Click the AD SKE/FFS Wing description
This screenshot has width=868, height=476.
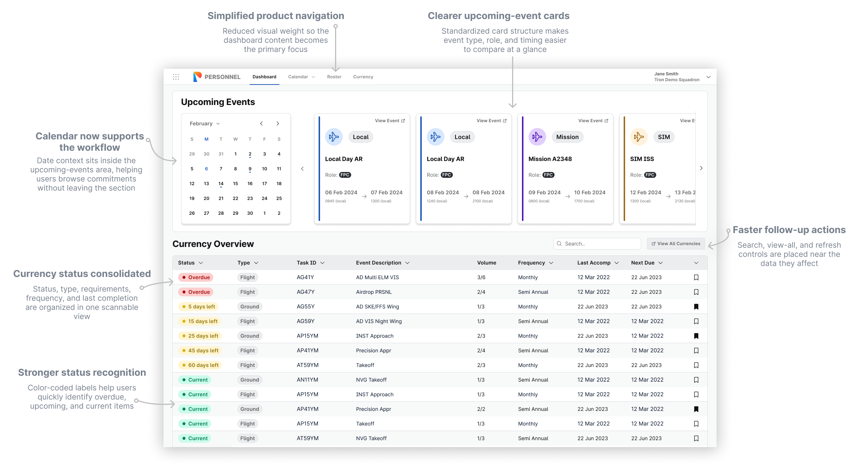tap(377, 307)
